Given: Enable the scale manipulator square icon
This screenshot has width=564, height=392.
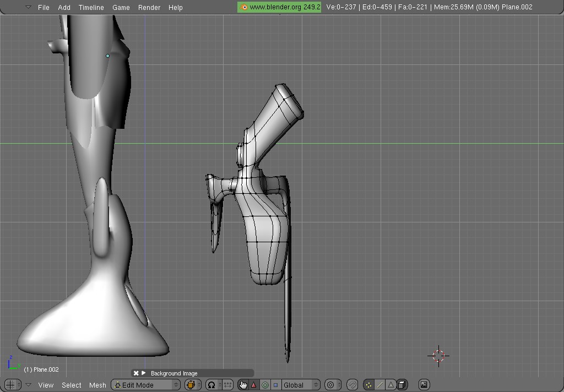Looking at the screenshot, I should [276, 385].
